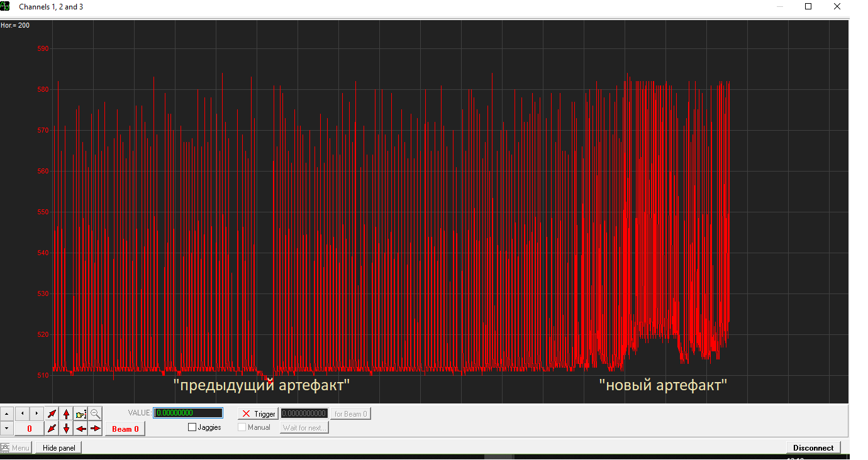Click the Hide panel button
Screen dimensions: 868x460
(59, 448)
